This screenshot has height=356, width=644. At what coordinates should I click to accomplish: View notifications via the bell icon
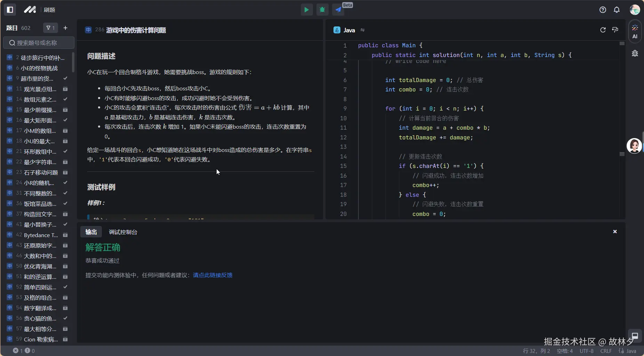tap(617, 10)
